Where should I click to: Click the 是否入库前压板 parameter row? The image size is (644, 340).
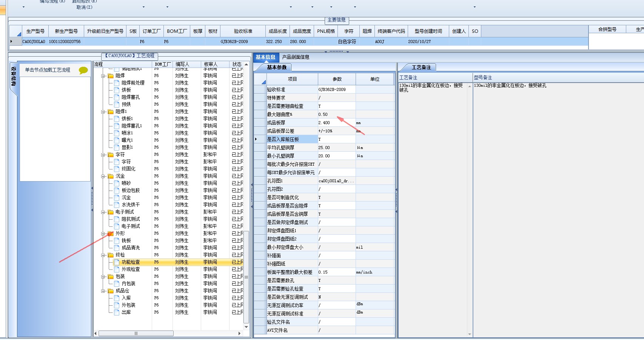(x=324, y=139)
